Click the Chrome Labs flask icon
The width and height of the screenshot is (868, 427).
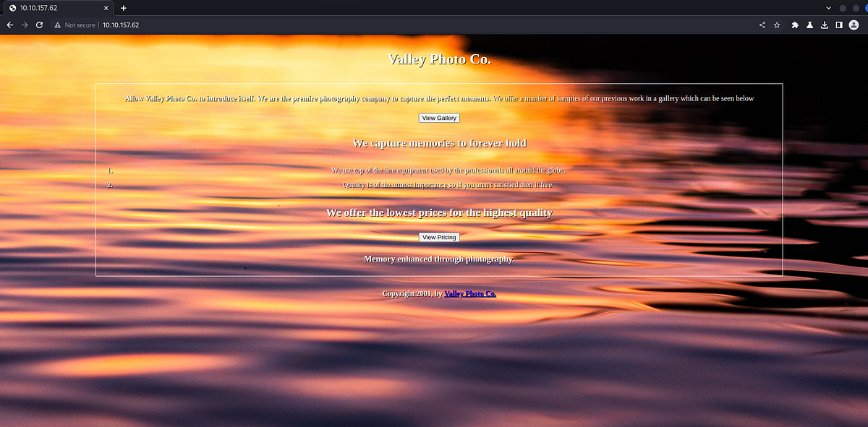(x=809, y=24)
